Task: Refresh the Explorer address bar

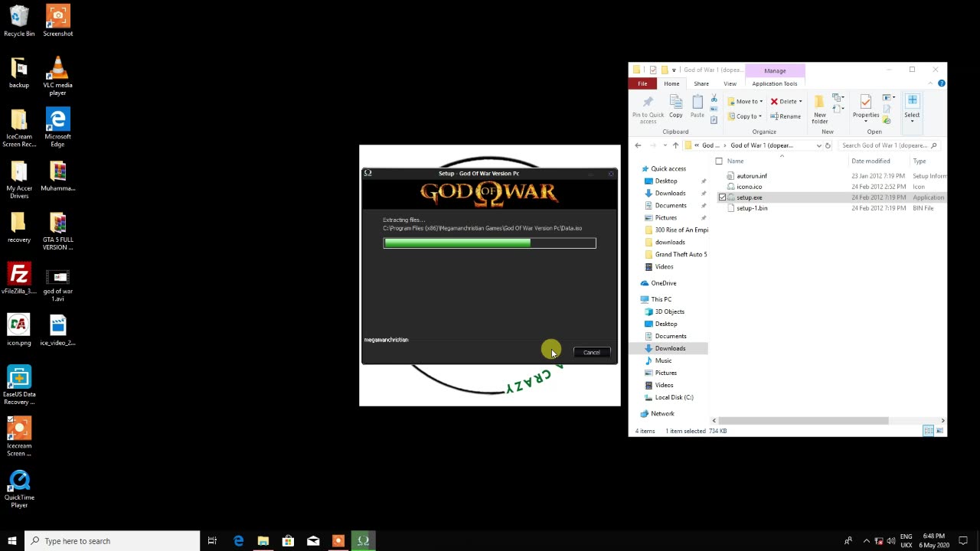Action: [828, 145]
